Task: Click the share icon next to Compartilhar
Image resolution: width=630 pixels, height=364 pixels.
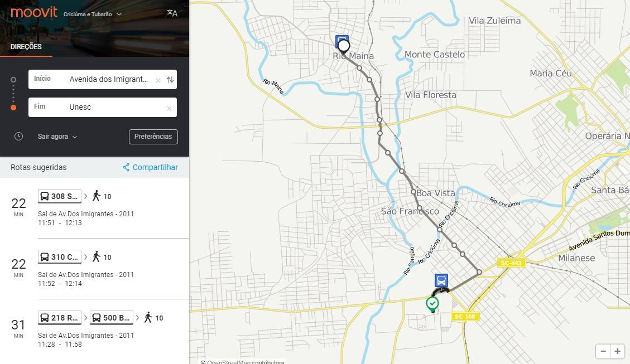Action: tap(126, 167)
